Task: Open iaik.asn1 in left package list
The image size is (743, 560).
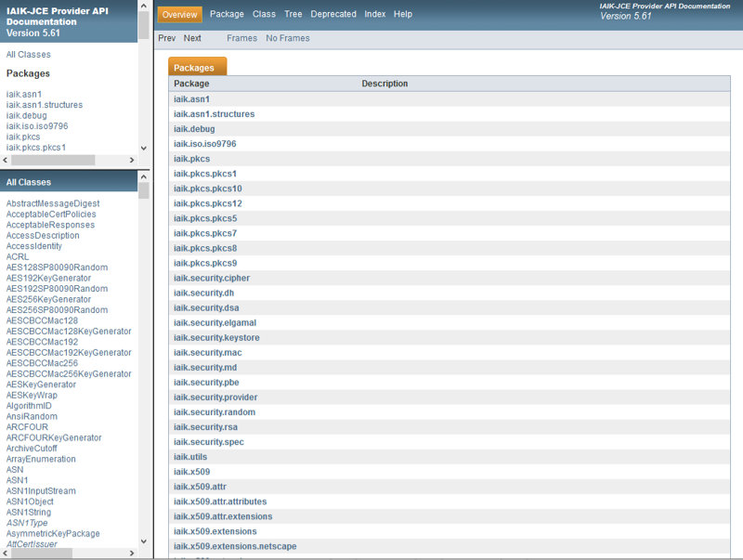Action: (x=24, y=95)
